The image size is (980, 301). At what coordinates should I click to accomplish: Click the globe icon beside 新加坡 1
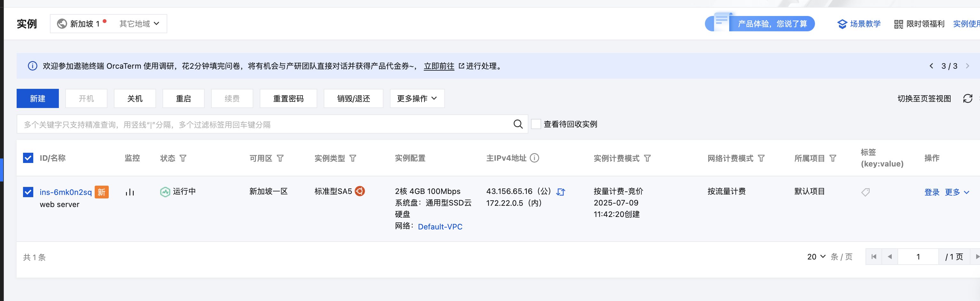point(62,24)
